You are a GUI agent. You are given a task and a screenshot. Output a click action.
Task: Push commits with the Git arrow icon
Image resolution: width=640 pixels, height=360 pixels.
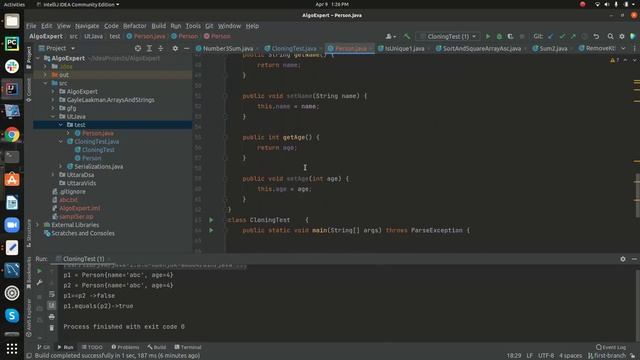tap(573, 36)
